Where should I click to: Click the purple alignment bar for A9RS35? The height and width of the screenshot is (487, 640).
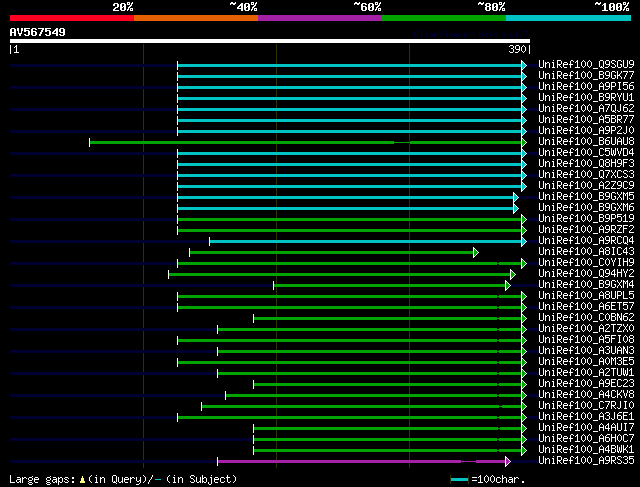tap(362, 462)
